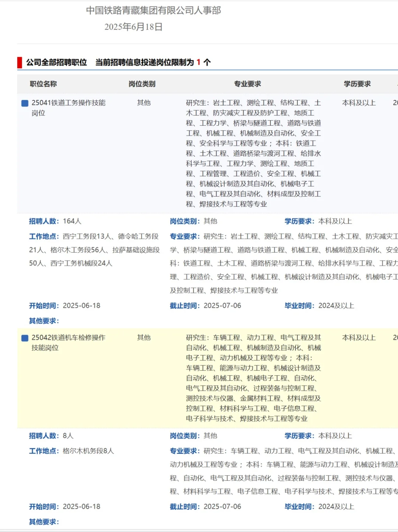
Task: Click the 当前招聘信息投递岗位限制为 1 个 notice
Action: point(153,62)
